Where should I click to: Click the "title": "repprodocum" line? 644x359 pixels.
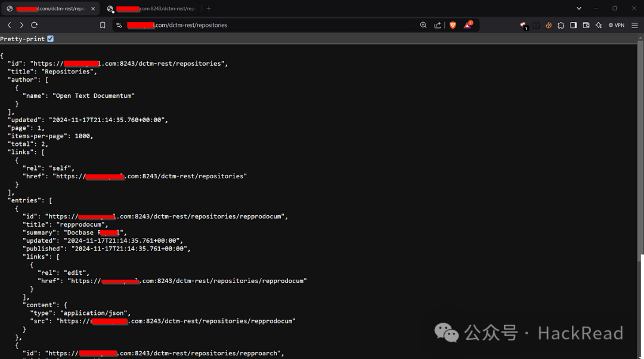66,225
